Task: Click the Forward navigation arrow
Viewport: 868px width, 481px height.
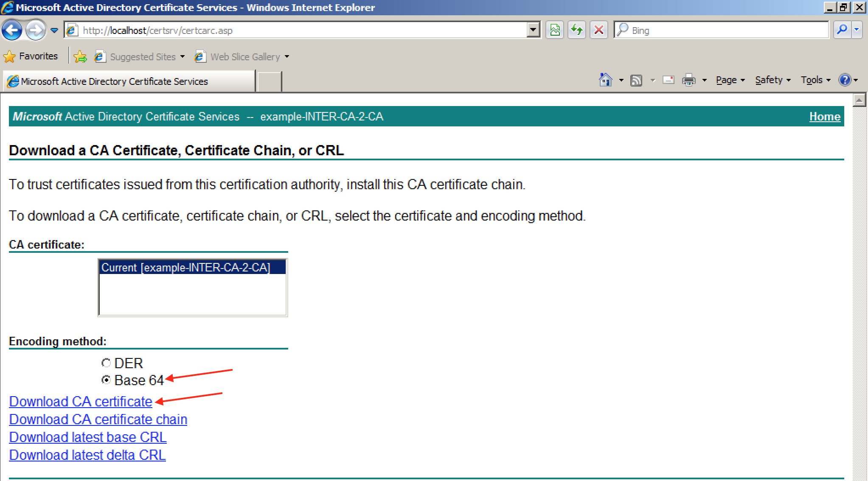Action: 36,30
